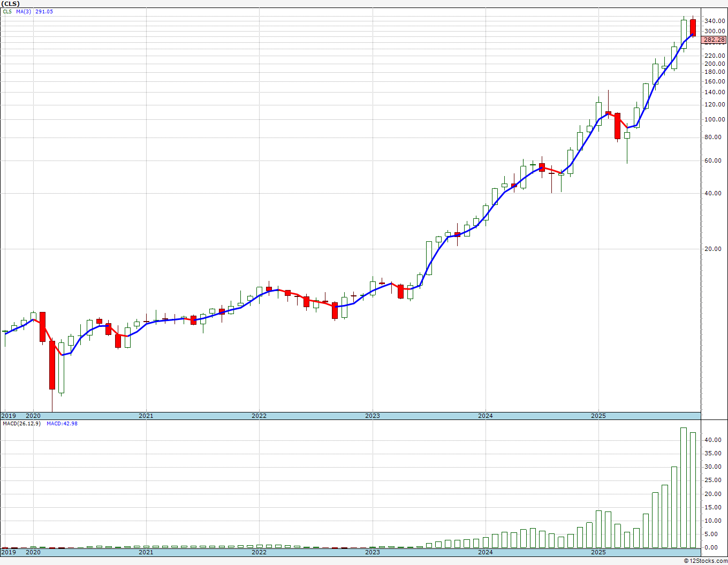The height and width of the screenshot is (565, 728).
Task: Select 2020 on the price chart time axis
Action: pos(33,416)
